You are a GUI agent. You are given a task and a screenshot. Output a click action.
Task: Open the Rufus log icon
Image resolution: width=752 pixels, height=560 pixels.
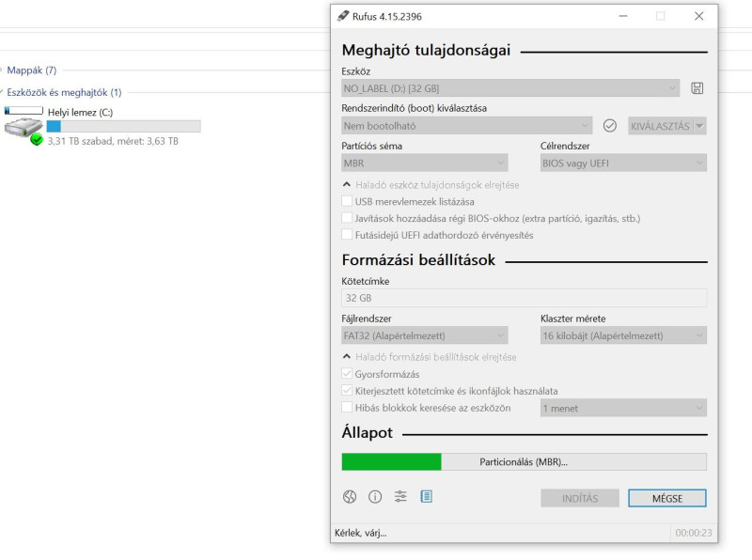426,497
